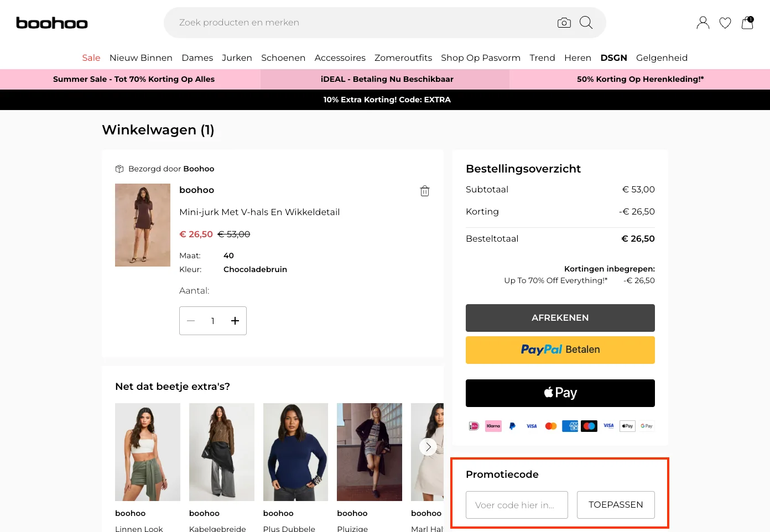Delete the mini-jurk with trash icon
Screen dimensions: 770x532
(x=425, y=191)
